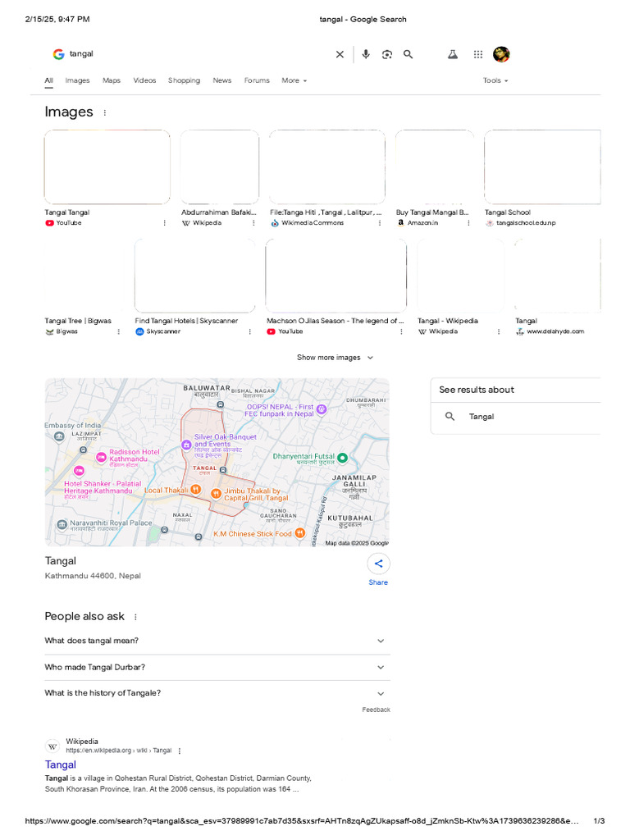The image size is (630, 840).
Task: Switch to the News tab
Action: coord(221,80)
